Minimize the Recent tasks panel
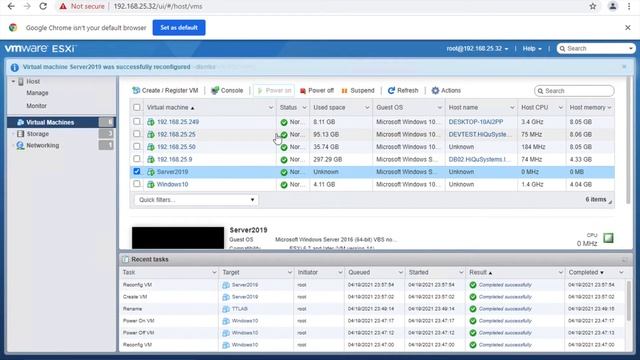 pos(624,260)
